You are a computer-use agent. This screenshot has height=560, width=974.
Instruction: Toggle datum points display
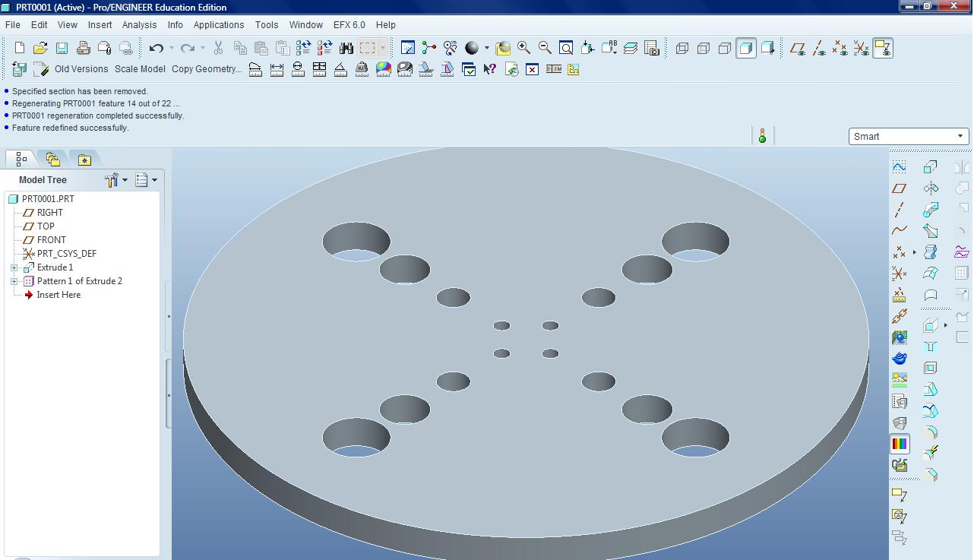pyautogui.click(x=840, y=48)
